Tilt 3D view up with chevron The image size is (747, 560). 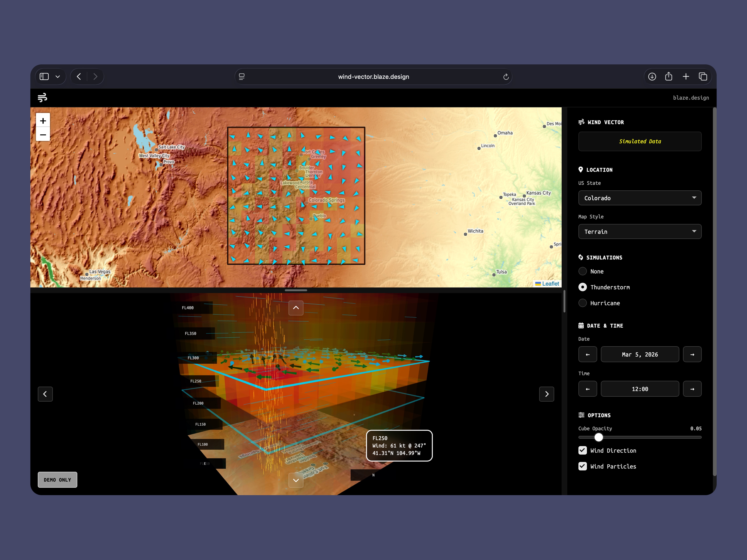296,308
